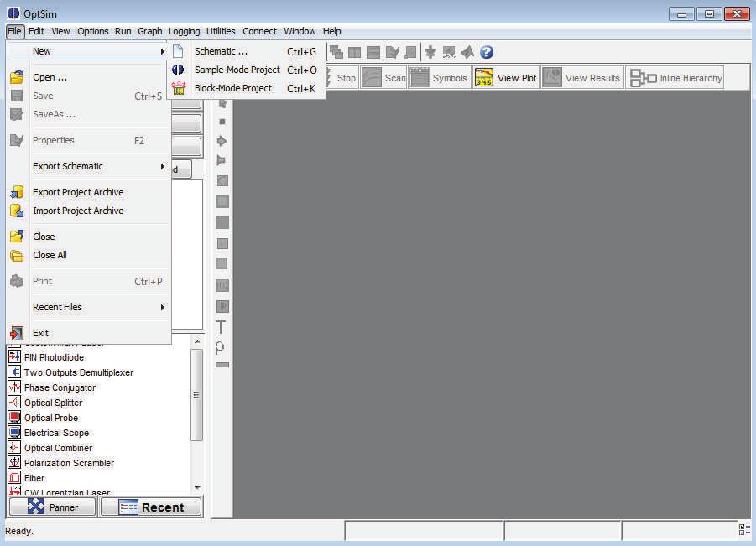This screenshot has width=756, height=546.
Task: Select the Phase Conjugator component icon
Action: [14, 387]
